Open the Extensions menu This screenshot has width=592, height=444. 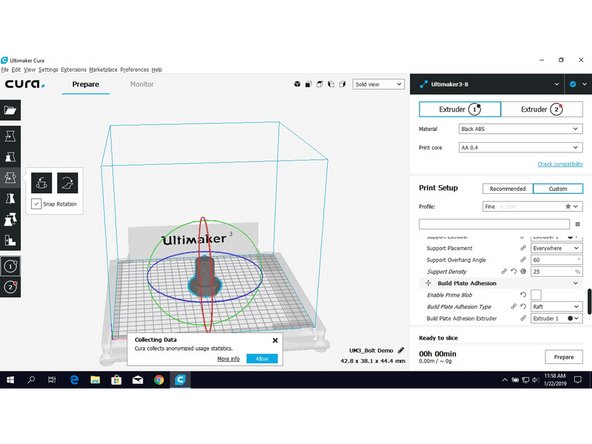pos(74,70)
